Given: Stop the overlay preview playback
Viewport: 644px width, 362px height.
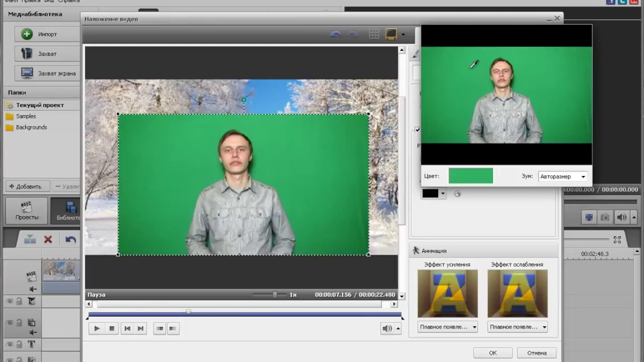Looking at the screenshot, I should point(112,328).
